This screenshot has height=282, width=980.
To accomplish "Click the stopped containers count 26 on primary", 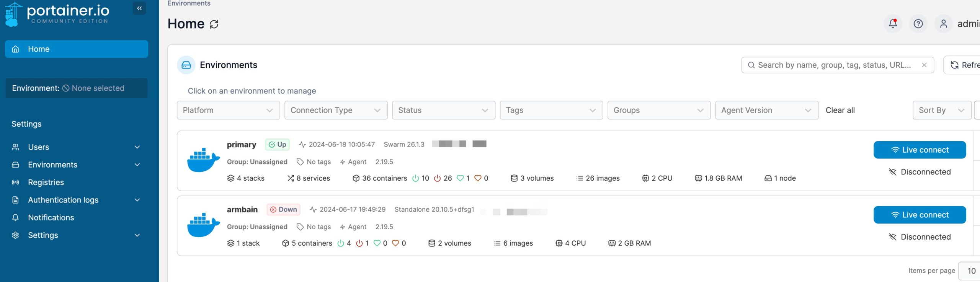I will [x=448, y=178].
